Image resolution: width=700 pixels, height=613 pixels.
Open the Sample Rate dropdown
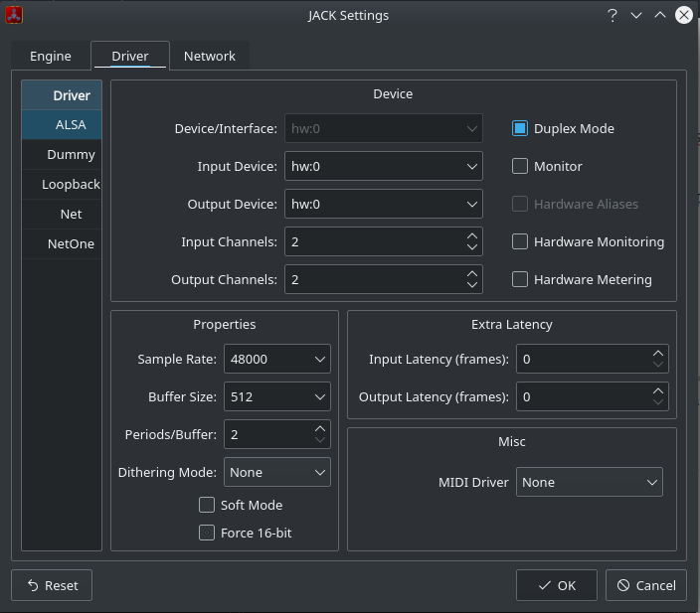(277, 359)
